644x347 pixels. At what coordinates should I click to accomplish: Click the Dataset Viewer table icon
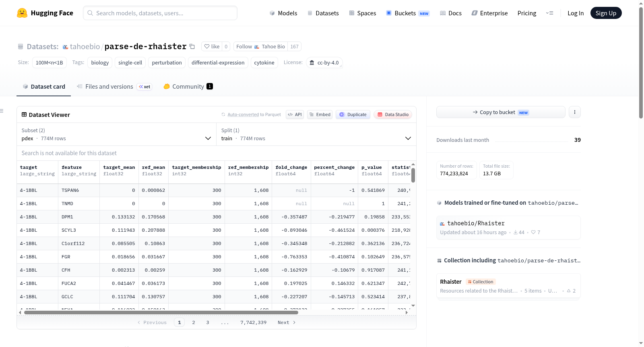[x=24, y=115]
